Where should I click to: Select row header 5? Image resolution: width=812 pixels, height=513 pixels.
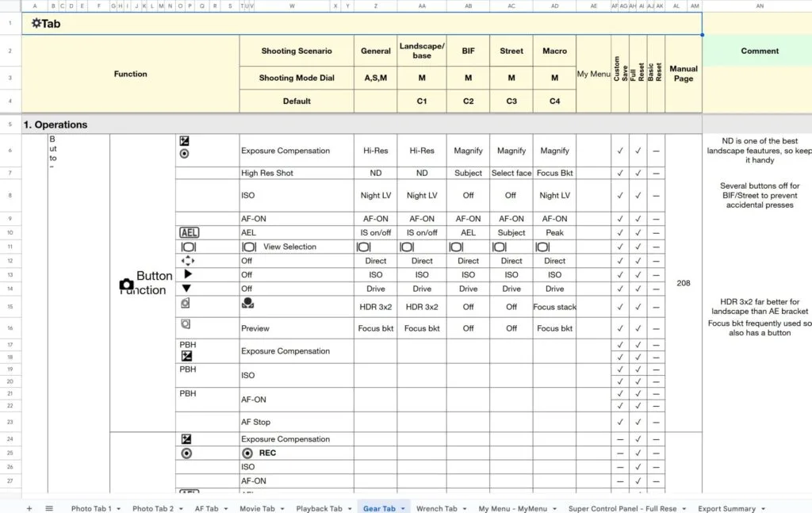(10, 124)
